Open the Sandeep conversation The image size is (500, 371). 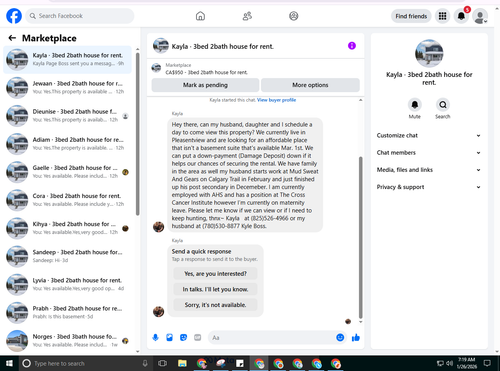pos(67,256)
